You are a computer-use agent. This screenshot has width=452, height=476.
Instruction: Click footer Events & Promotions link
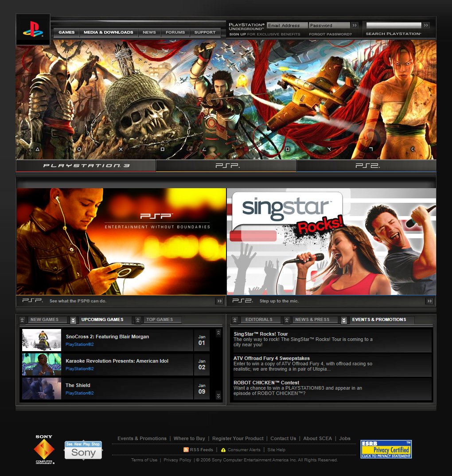142,438
